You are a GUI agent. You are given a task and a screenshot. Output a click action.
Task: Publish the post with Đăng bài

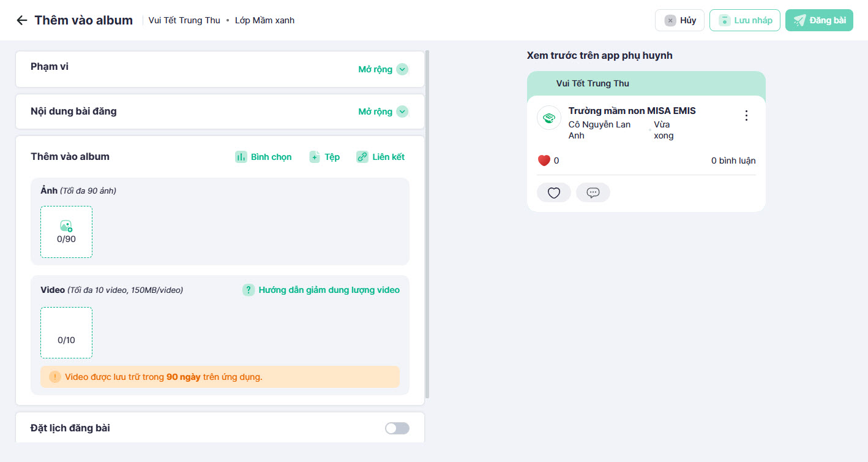coord(819,20)
